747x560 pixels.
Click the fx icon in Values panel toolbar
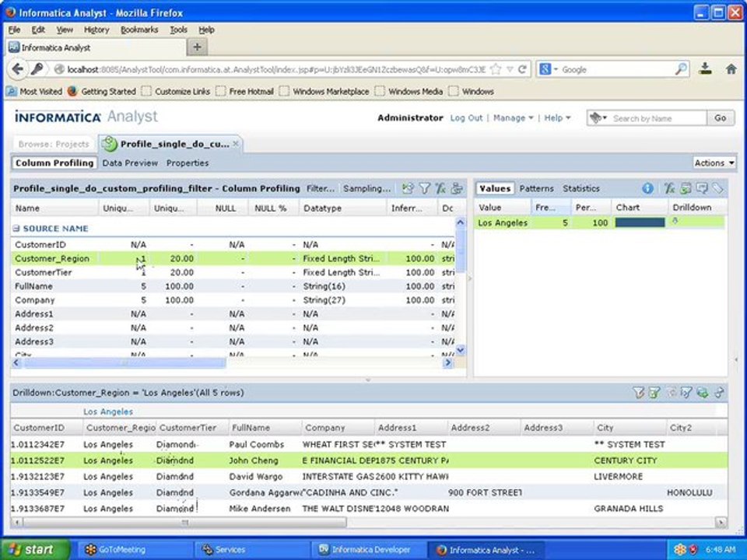pos(669,188)
